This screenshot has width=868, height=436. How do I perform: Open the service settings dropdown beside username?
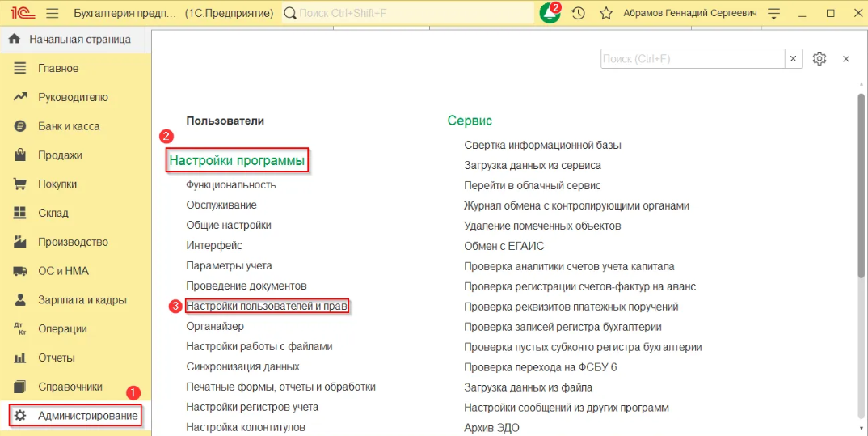point(774,14)
